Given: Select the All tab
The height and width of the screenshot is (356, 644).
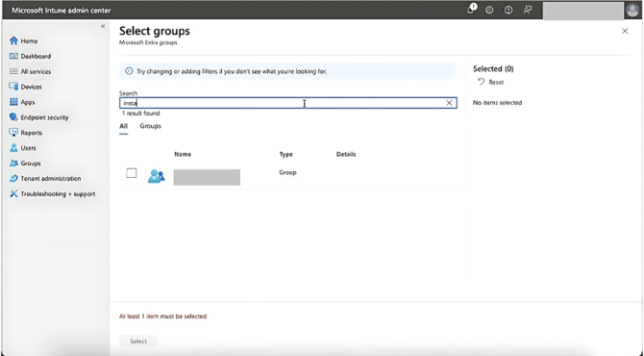Looking at the screenshot, I should click(124, 126).
